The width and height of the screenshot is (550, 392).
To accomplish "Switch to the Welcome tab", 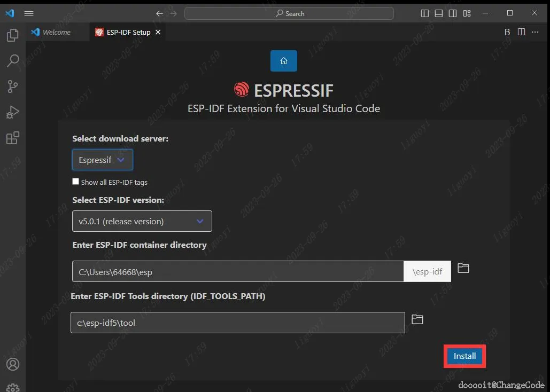I will [x=51, y=32].
